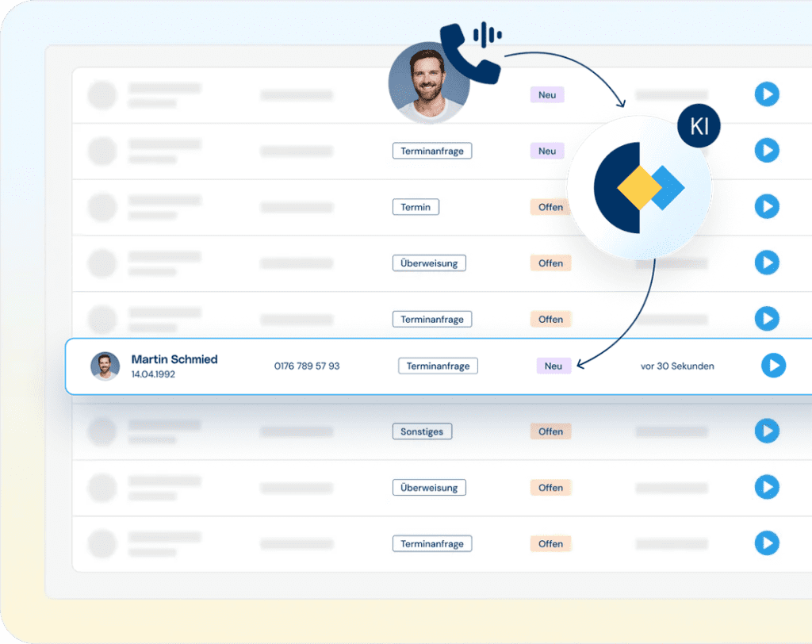Play the Terminanfrage recording in the last row

(x=767, y=543)
